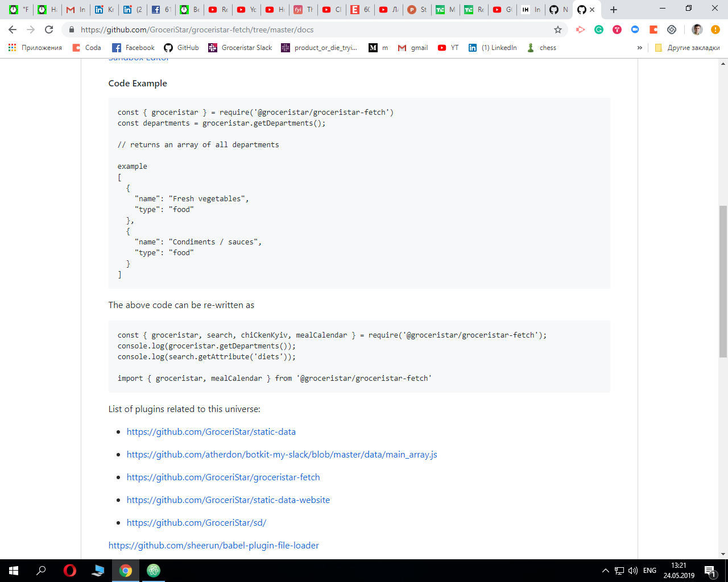The height and width of the screenshot is (582, 728).
Task: Show hidden system tray icons
Action: tap(606, 571)
